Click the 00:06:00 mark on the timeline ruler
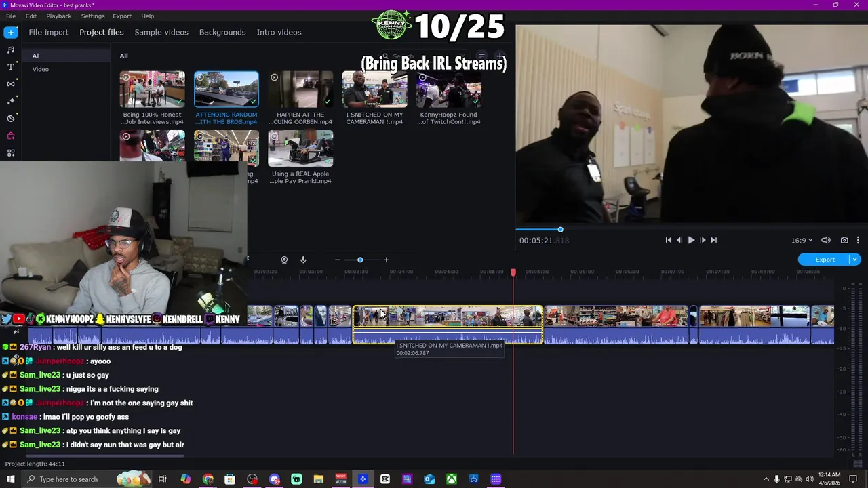This screenshot has height=488, width=868. (x=582, y=272)
